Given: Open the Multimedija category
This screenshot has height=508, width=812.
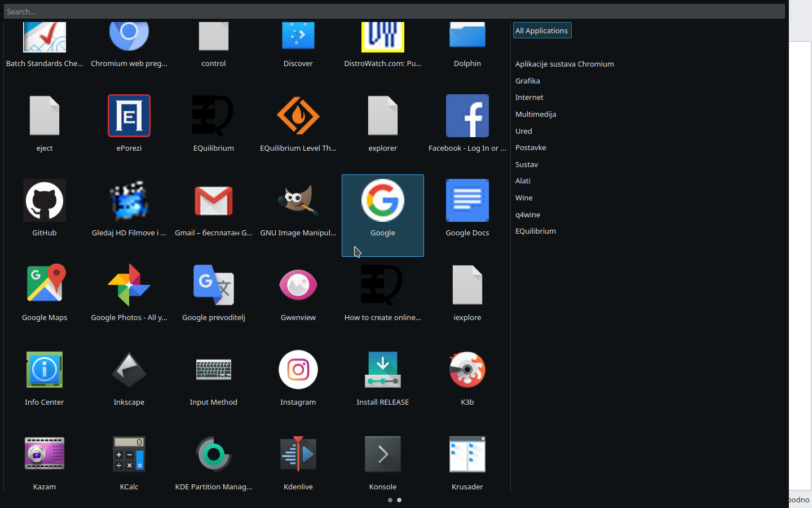Looking at the screenshot, I should tap(535, 114).
